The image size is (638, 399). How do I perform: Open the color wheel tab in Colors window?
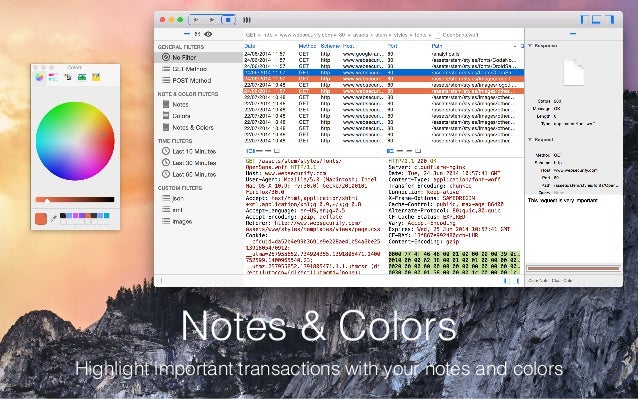click(39, 77)
